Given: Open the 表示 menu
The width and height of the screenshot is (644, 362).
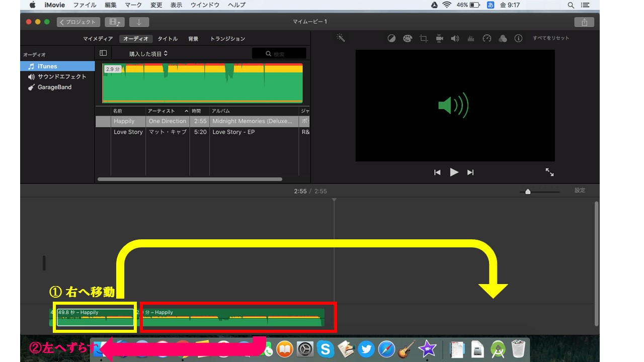Looking at the screenshot, I should 176,5.
